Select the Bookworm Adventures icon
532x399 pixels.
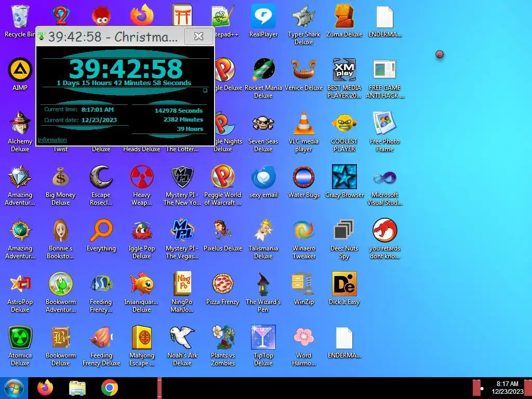coord(60,284)
